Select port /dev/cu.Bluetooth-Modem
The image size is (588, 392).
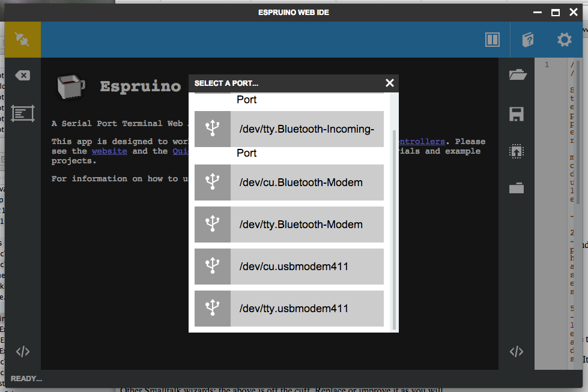[289, 182]
